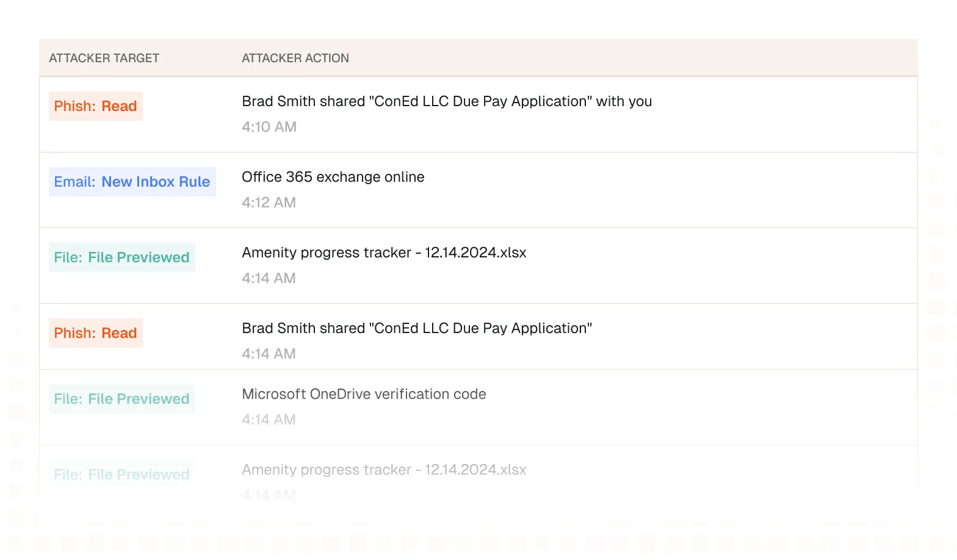Click the ATTACKER ACTION column header
The width and height of the screenshot is (957, 560).
(295, 58)
